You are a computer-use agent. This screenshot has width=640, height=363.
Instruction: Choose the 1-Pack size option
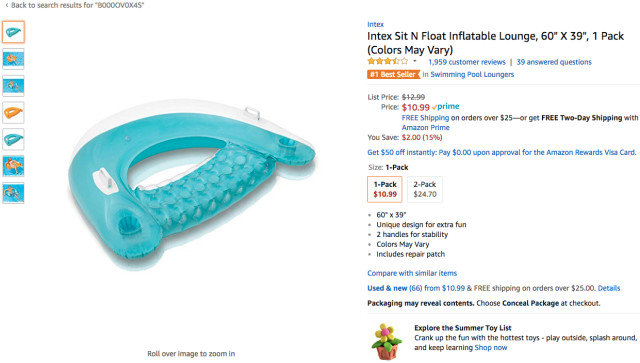385,189
